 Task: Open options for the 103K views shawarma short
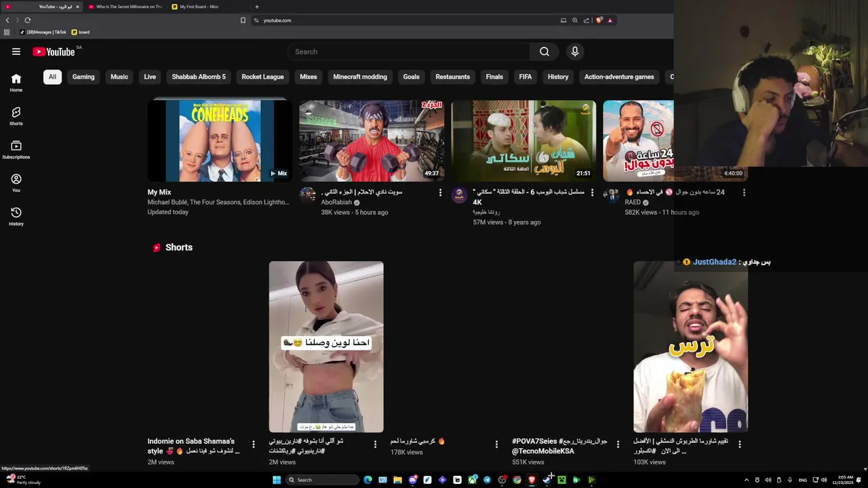[x=739, y=445]
